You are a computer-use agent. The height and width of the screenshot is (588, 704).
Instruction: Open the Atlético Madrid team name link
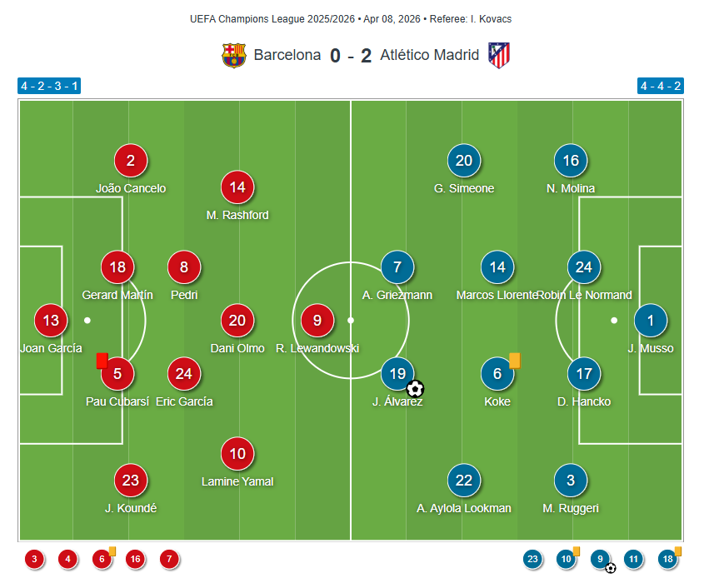[429, 55]
